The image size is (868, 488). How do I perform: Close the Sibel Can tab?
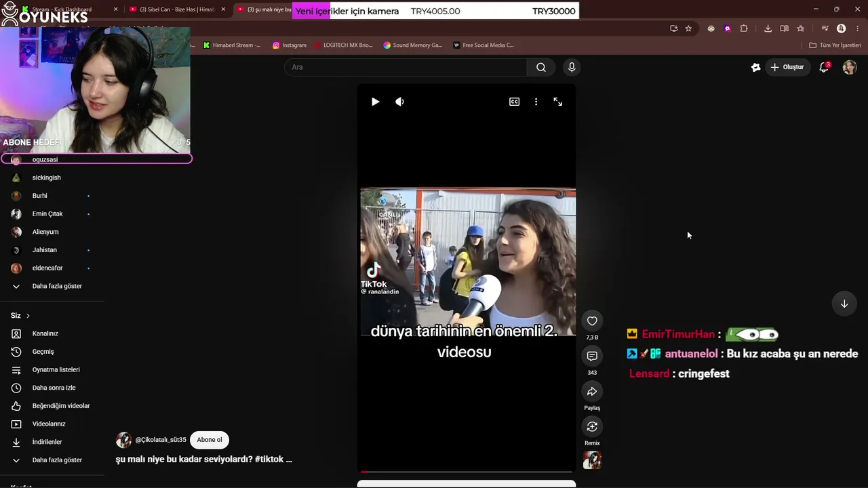point(223,9)
